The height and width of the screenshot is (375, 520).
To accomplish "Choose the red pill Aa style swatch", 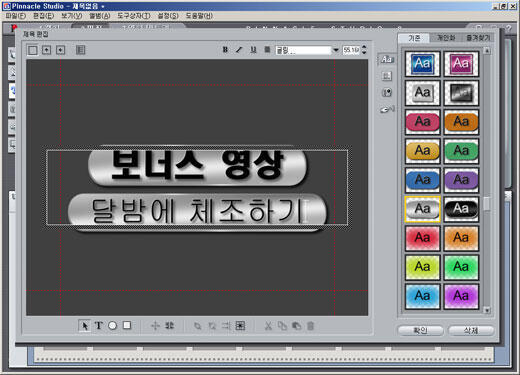I will pos(422,122).
